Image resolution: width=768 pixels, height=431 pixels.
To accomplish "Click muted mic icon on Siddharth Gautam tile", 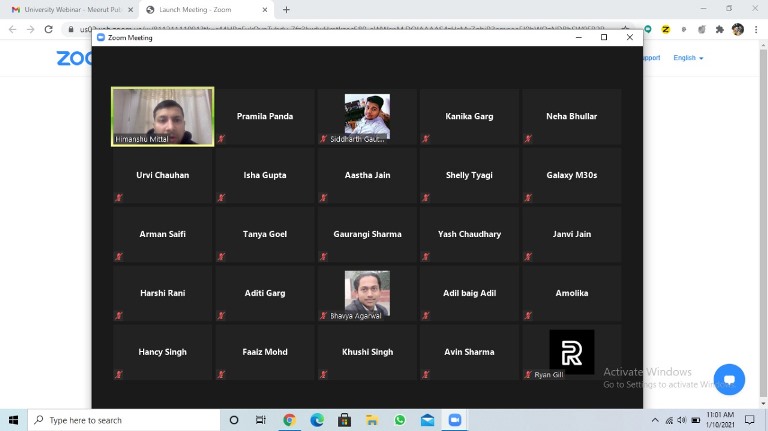I will point(323,139).
